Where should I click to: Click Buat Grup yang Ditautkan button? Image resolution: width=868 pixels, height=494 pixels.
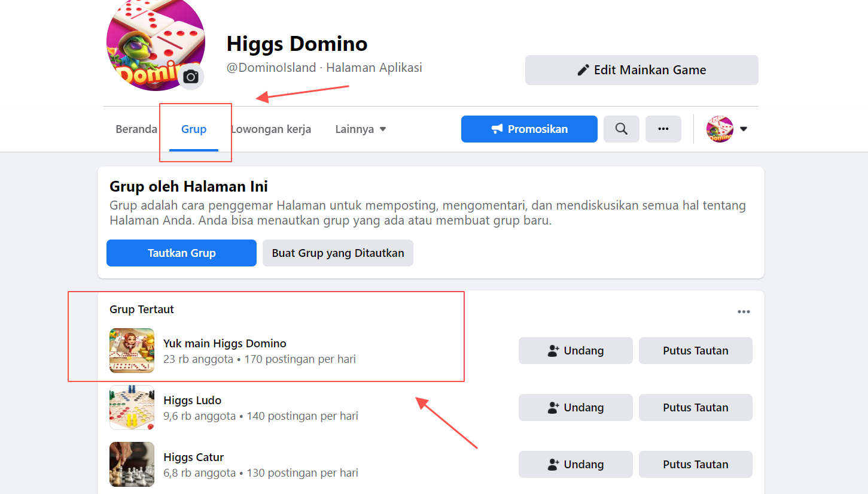coord(338,253)
